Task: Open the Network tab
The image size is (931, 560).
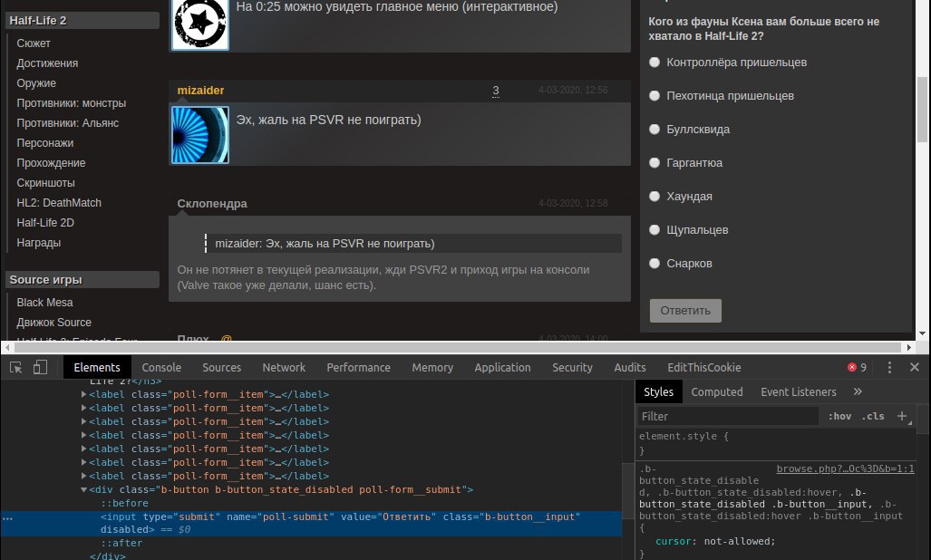Action: click(284, 368)
